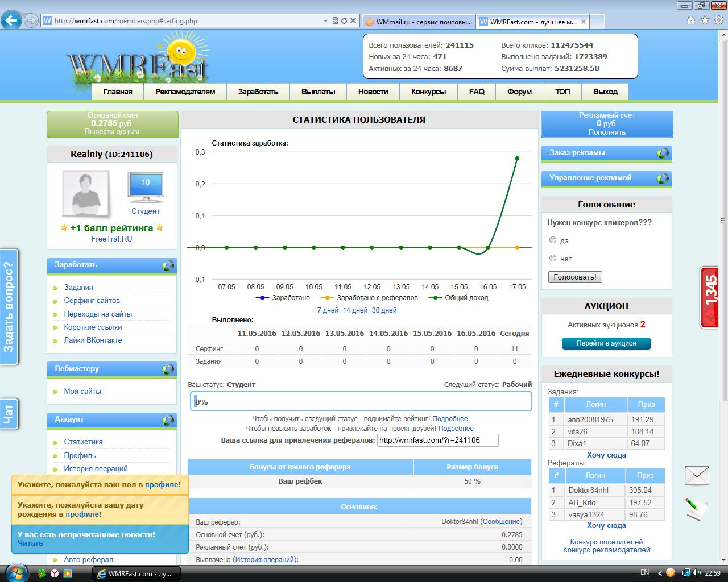Viewport: 728px width, 582px height.
Task: Click globe icon on Заказ рекламы button
Action: tap(663, 153)
